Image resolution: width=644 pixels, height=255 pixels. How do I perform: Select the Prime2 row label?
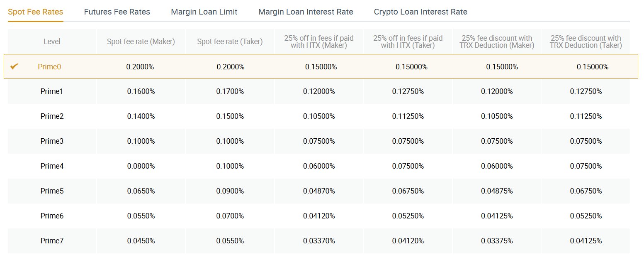(52, 116)
